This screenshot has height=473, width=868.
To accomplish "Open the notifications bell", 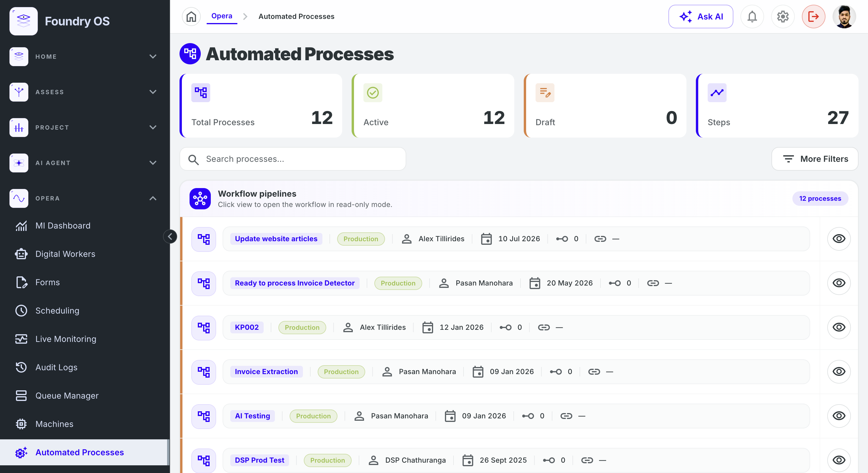I will (752, 16).
